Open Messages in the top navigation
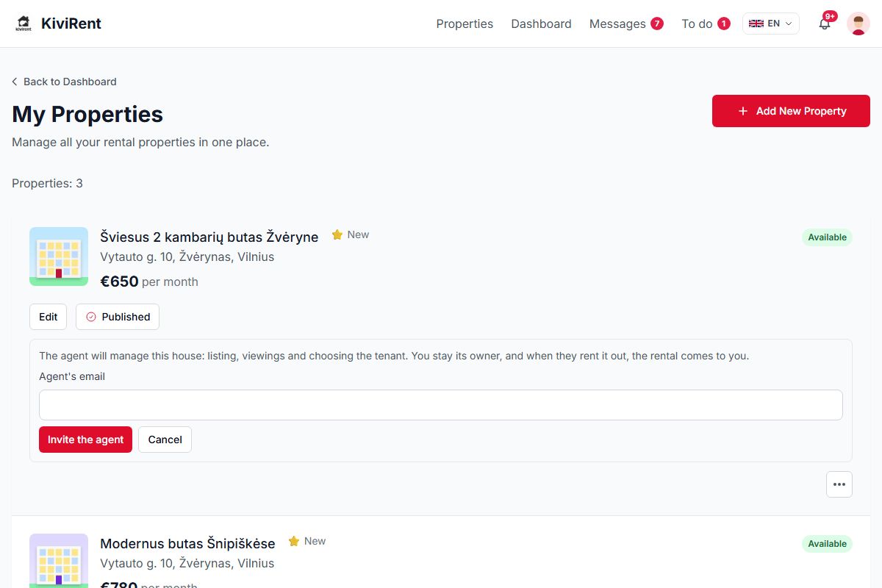 [x=617, y=24]
